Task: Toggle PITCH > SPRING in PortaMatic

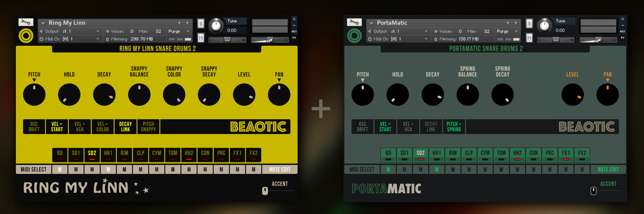Action: tap(454, 127)
